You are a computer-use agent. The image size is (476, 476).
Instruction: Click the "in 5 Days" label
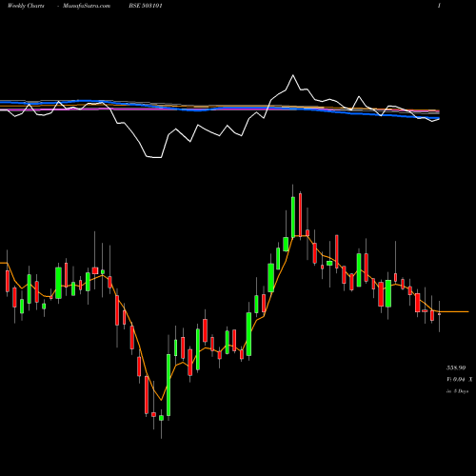[x=457, y=391]
